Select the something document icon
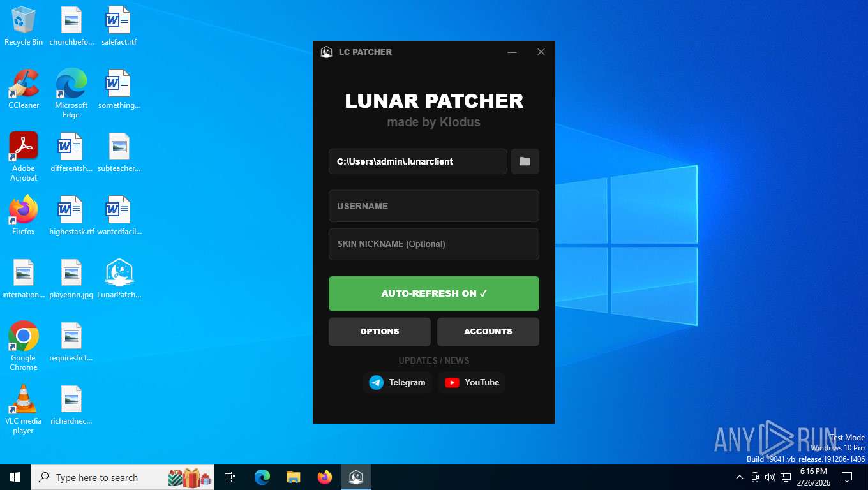Screen dimensions: 868x490 pyautogui.click(x=119, y=89)
